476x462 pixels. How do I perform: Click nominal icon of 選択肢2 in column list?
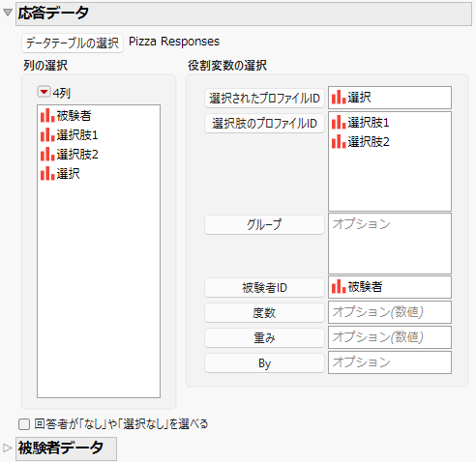47,154
